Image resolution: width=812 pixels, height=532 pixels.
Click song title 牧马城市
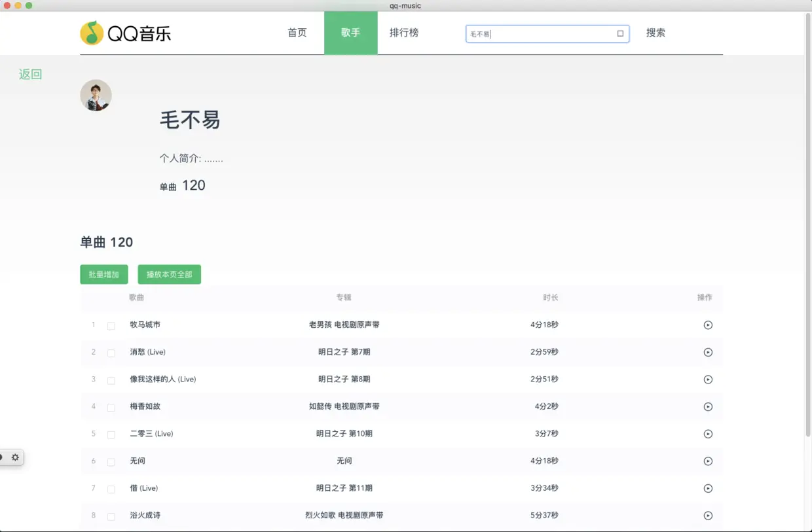[x=145, y=325]
